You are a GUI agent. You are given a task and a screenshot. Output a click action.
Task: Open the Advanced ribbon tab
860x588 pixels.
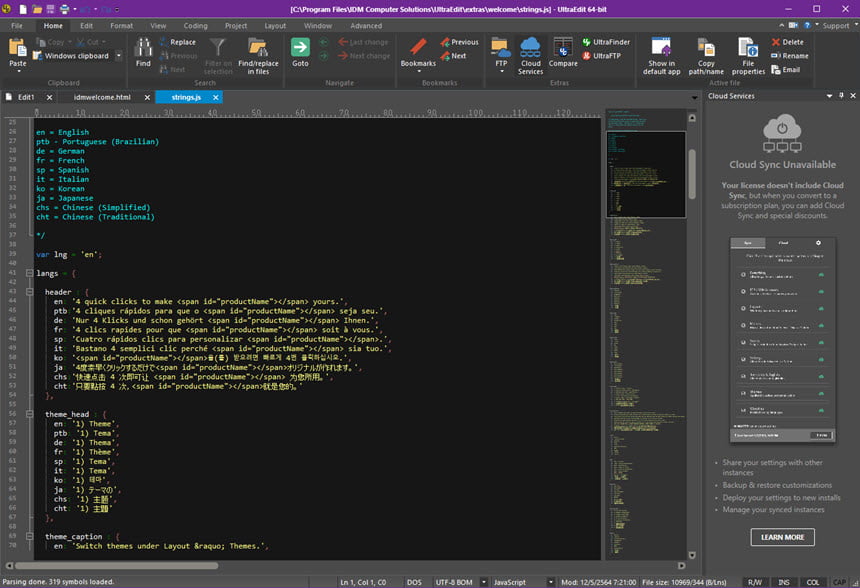(366, 26)
